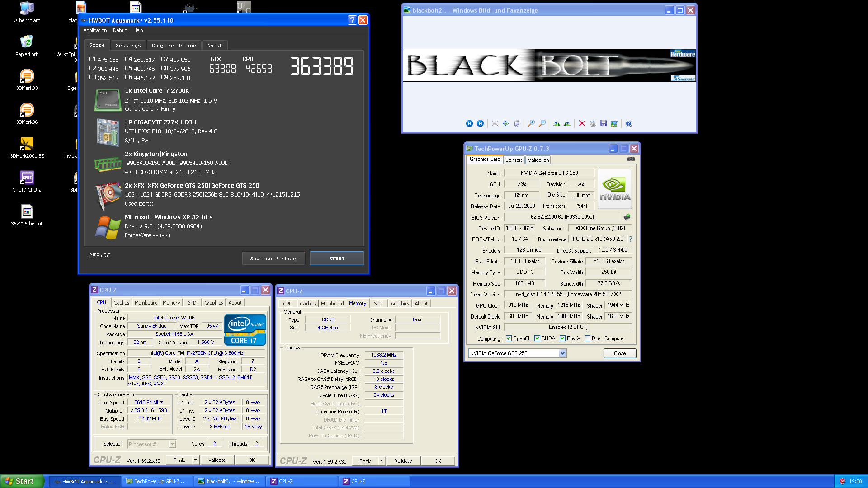
Task: Click Black Bolt banner image in viewer
Action: point(549,65)
